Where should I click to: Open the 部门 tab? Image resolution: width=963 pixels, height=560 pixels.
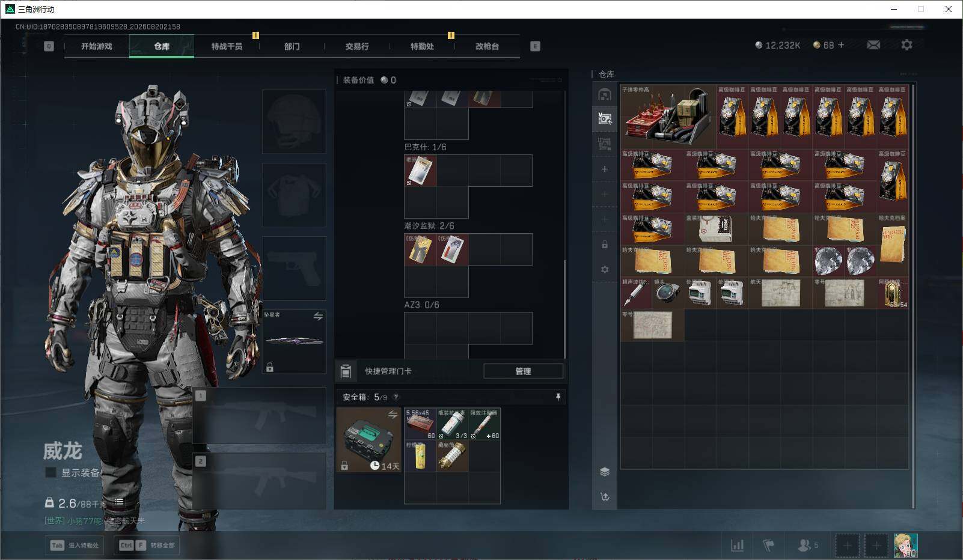(292, 46)
